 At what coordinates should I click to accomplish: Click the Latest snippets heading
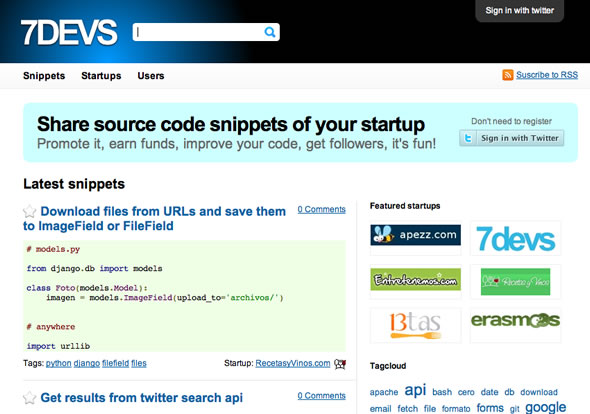click(74, 184)
